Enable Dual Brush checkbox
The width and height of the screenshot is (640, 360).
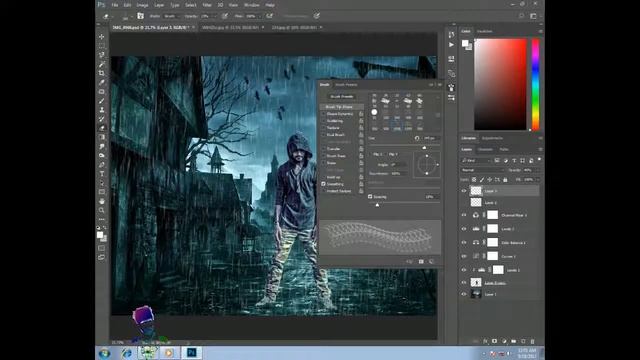coord(324,135)
